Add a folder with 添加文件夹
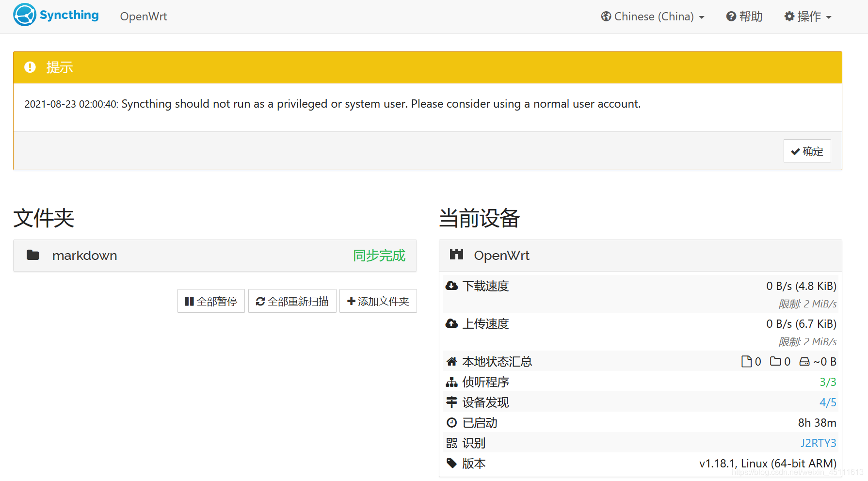 coord(378,301)
